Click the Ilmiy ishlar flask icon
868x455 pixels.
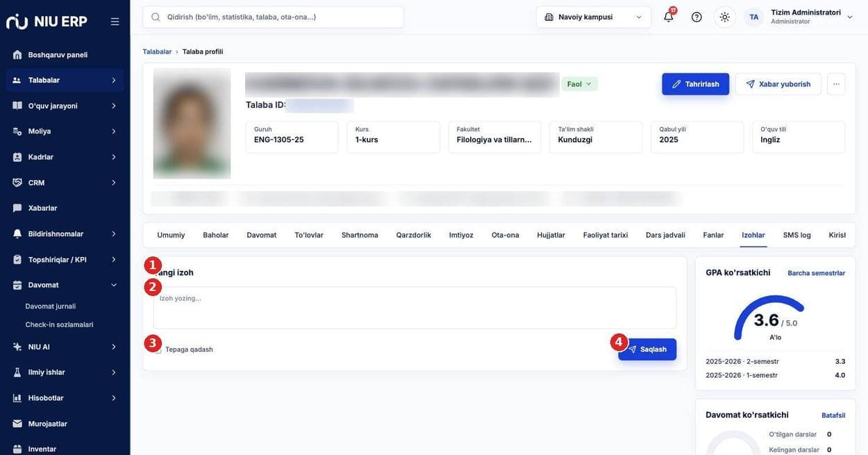point(17,372)
